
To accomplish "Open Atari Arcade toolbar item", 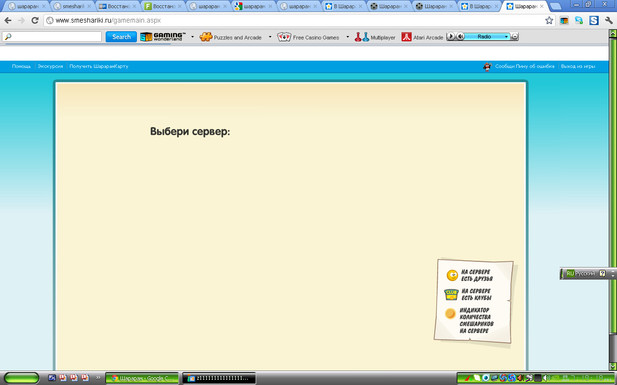I will [422, 37].
